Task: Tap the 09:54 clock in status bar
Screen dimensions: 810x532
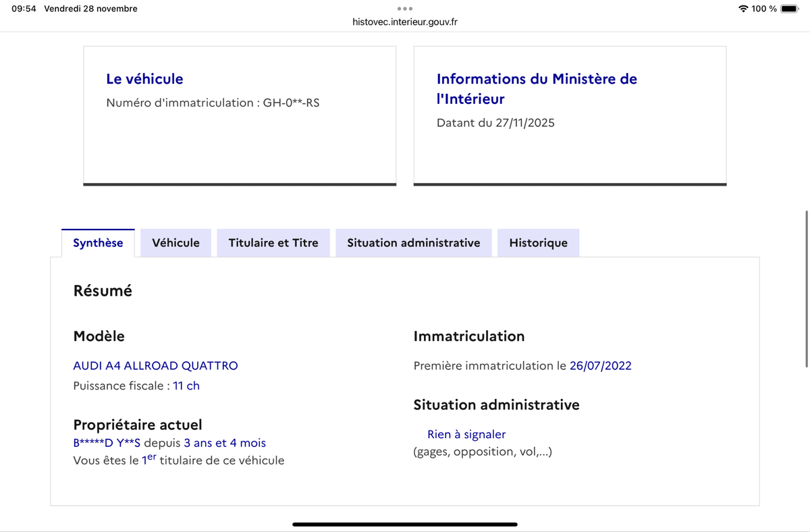Action: [24, 9]
